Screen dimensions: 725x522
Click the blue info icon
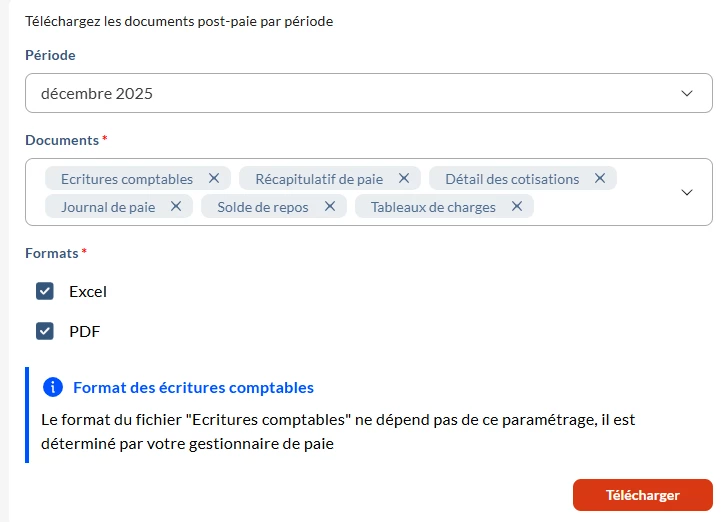pos(53,387)
